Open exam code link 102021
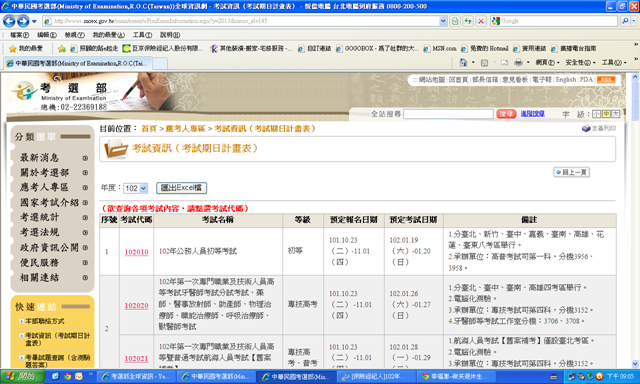Viewport: 640px width, 384px height. point(136,359)
